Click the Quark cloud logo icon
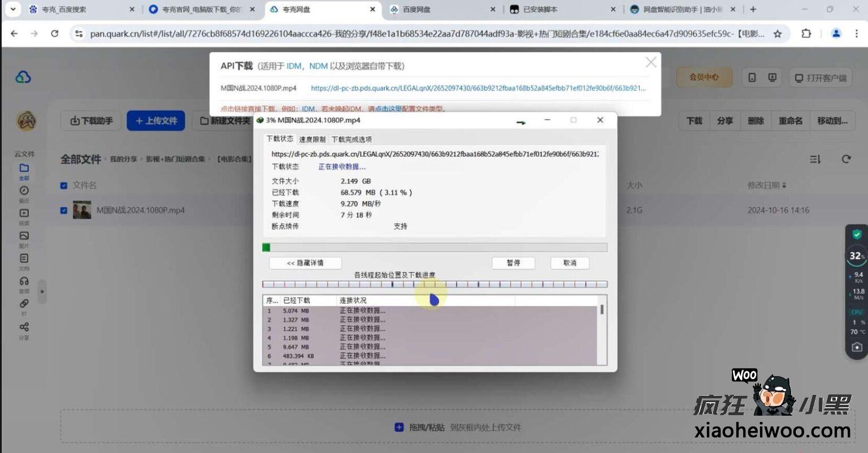 coord(23,77)
